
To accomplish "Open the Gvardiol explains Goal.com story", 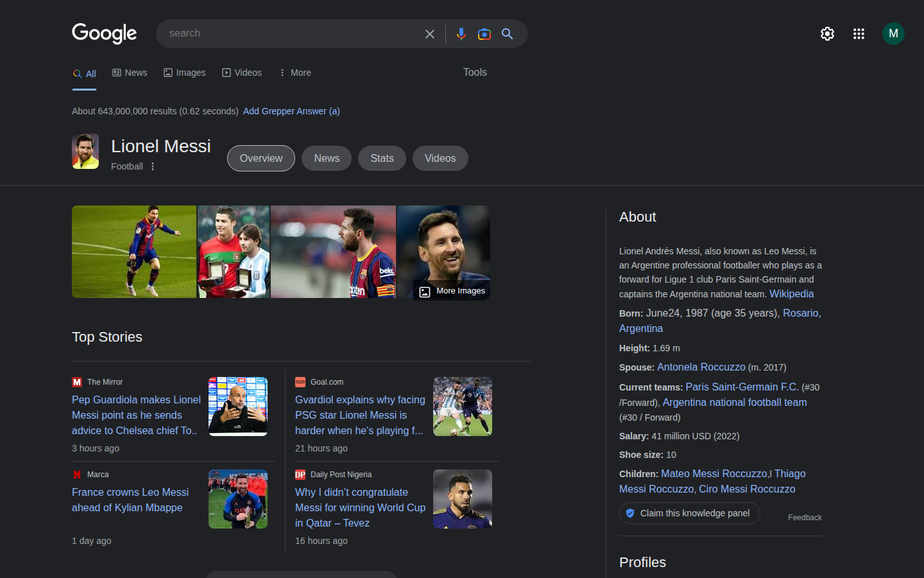I will point(360,415).
